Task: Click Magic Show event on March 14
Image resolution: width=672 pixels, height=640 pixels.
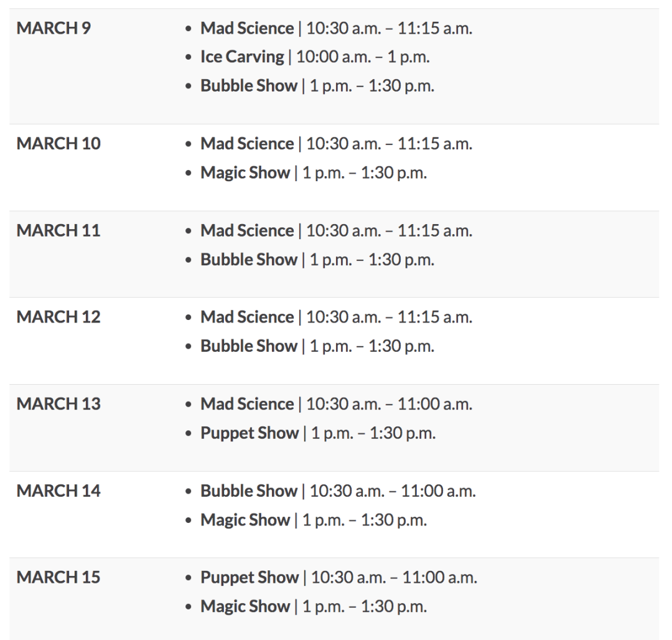Action: pyautogui.click(x=245, y=519)
